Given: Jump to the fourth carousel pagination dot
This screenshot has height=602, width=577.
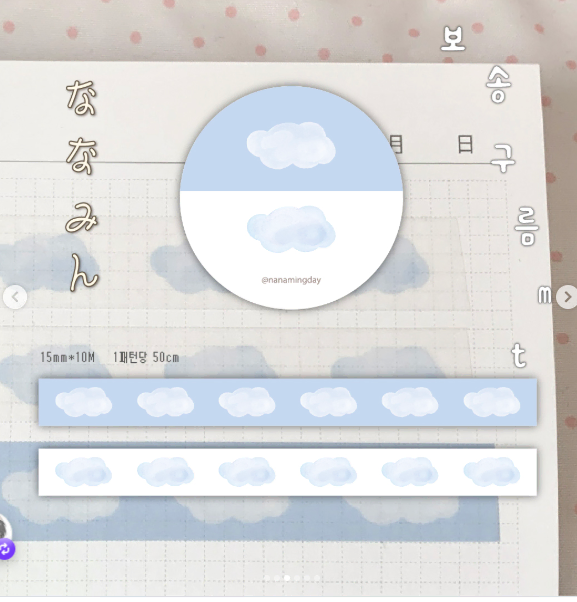Looking at the screenshot, I should point(297,578).
